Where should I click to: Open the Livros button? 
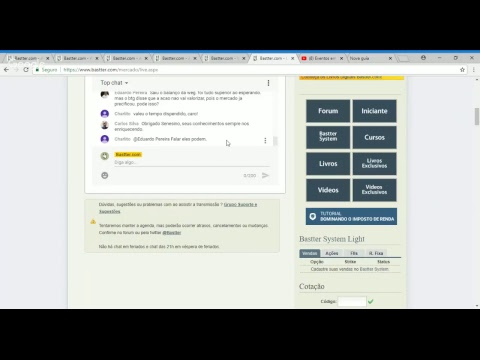coord(328,164)
